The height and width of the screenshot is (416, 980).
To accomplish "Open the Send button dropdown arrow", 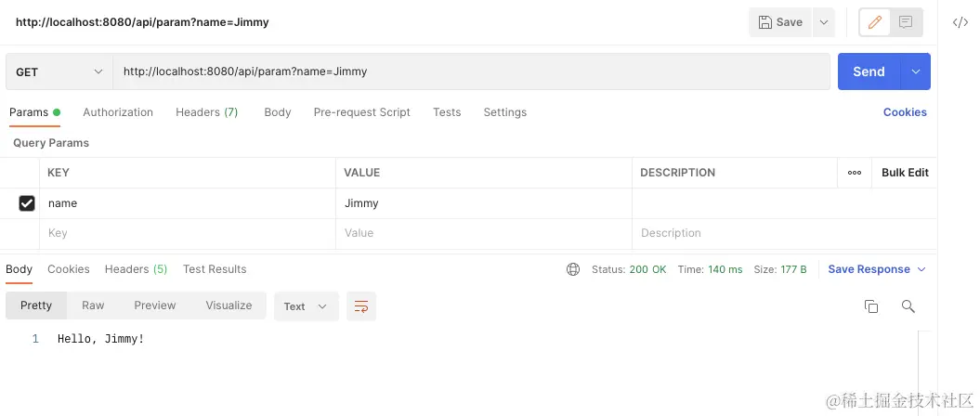I will point(916,71).
